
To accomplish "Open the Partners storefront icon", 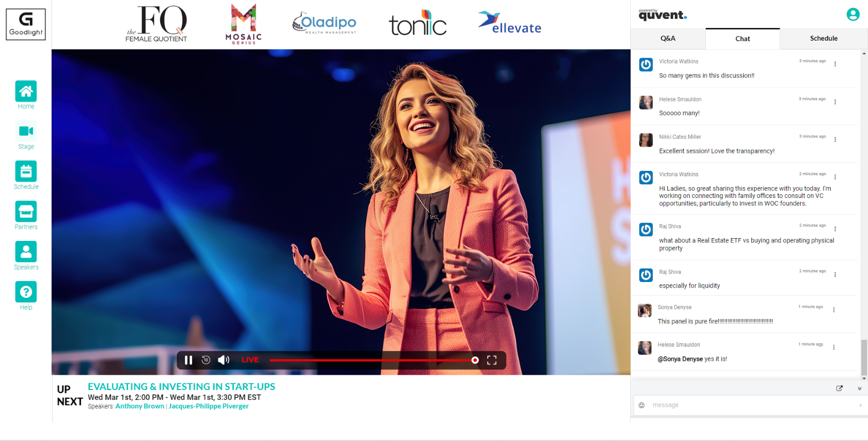I will coord(26,212).
